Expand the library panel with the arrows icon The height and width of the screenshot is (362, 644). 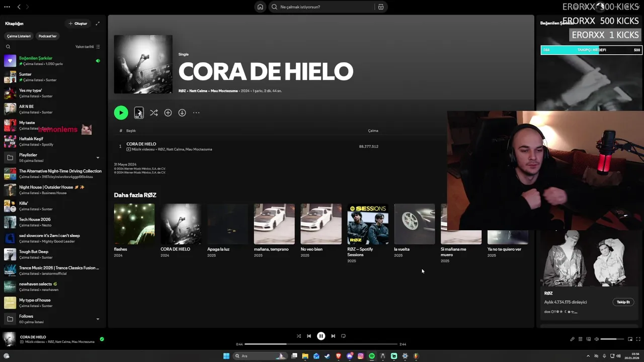pyautogui.click(x=98, y=24)
